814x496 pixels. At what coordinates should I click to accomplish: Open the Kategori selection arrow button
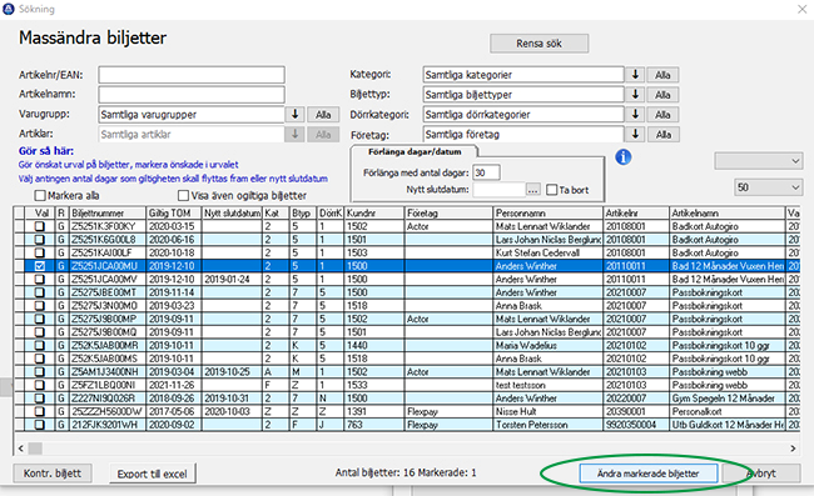635,75
